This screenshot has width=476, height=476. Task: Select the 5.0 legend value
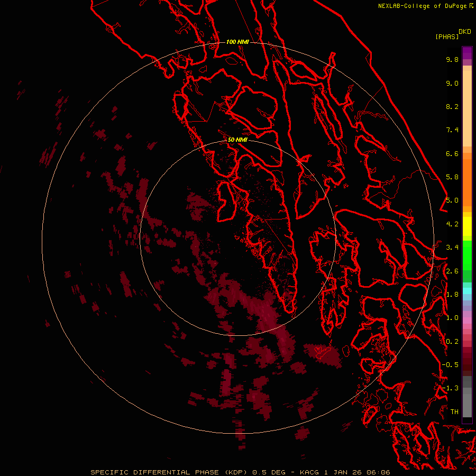(x=452, y=200)
